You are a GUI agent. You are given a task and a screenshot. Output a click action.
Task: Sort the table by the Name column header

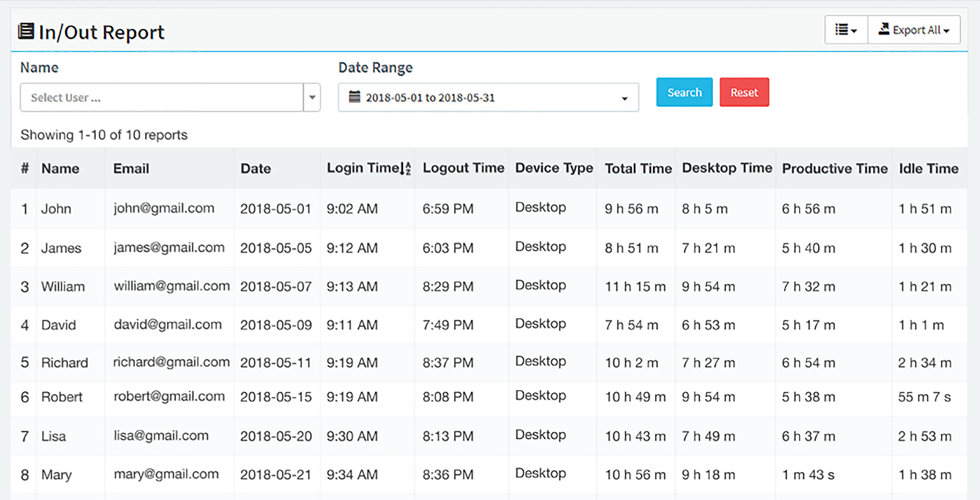(x=60, y=168)
